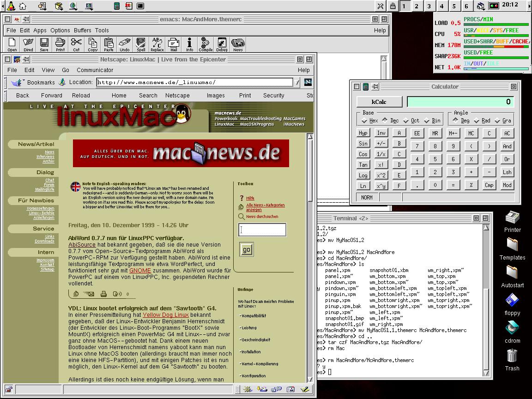Click the Open file icon in emacs toolbar
This screenshot has width=532, height=399.
point(12,44)
